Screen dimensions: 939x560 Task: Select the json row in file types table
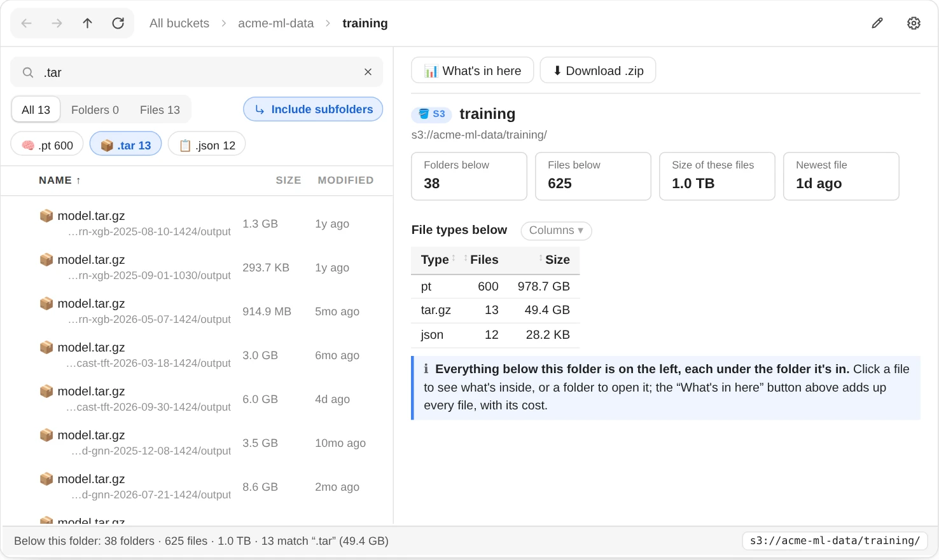pyautogui.click(x=496, y=335)
